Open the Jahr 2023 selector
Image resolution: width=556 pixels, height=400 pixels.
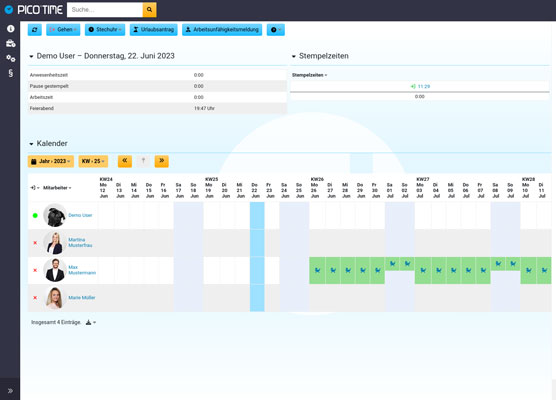[51, 161]
